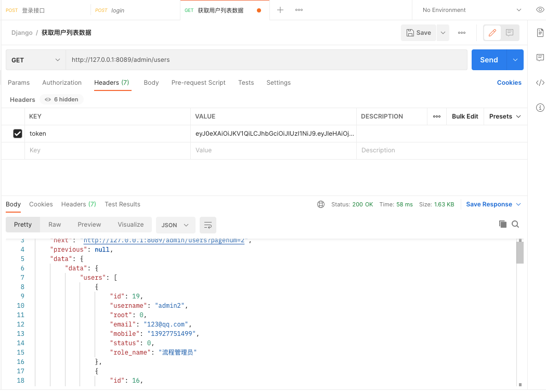Select Visualize view
This screenshot has width=546, height=392.
pos(131,225)
